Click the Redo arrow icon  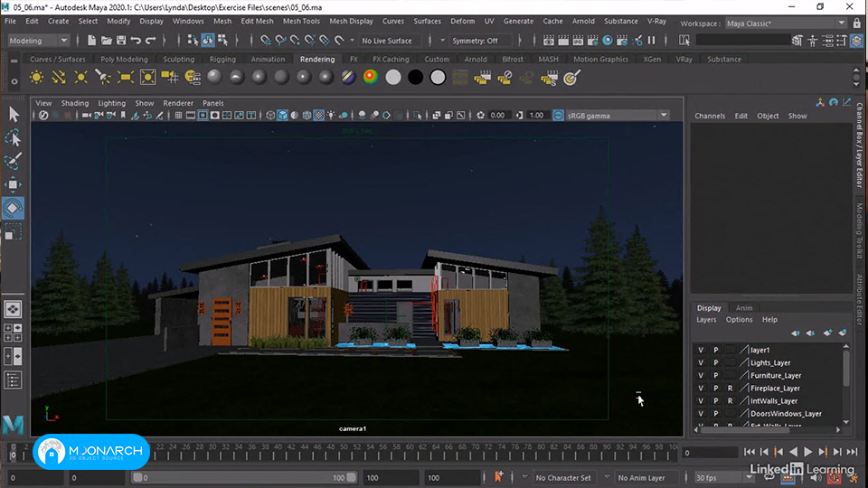coord(150,41)
